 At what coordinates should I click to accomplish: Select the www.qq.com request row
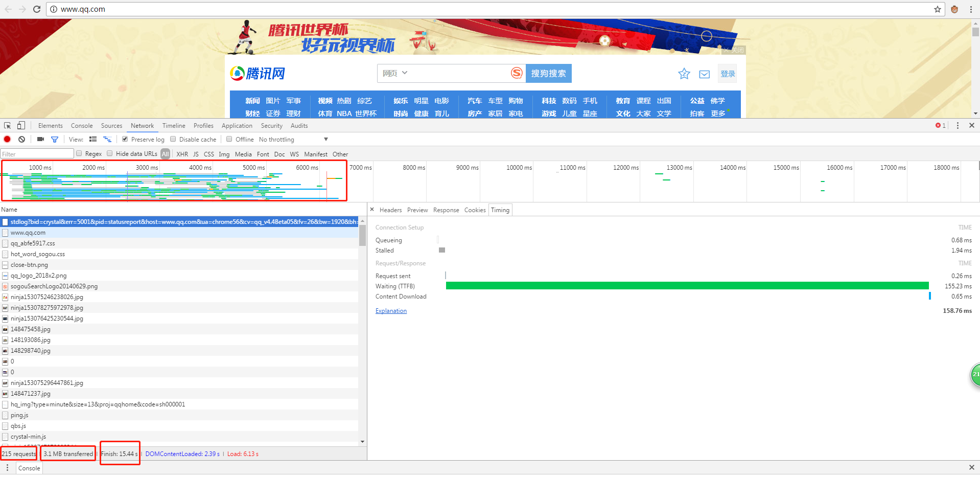pos(179,233)
